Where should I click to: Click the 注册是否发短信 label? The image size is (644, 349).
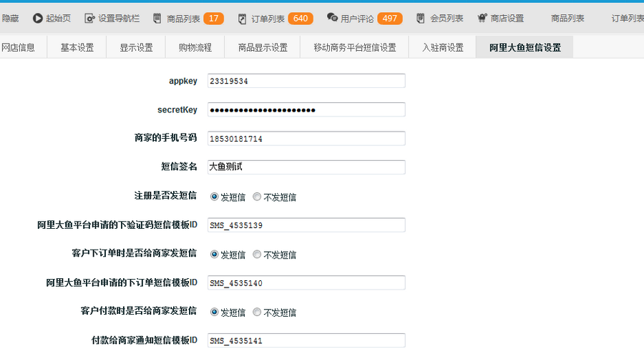pos(165,195)
